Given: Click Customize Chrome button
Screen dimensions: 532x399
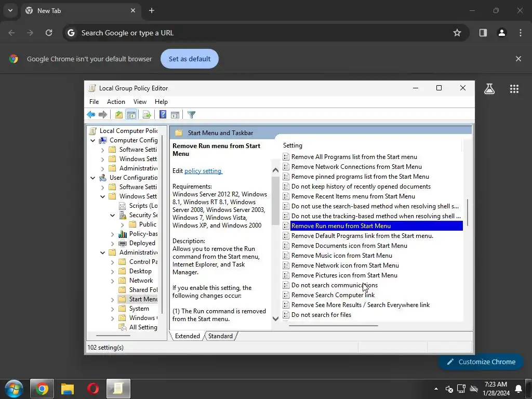Looking at the screenshot, I should (x=481, y=362).
